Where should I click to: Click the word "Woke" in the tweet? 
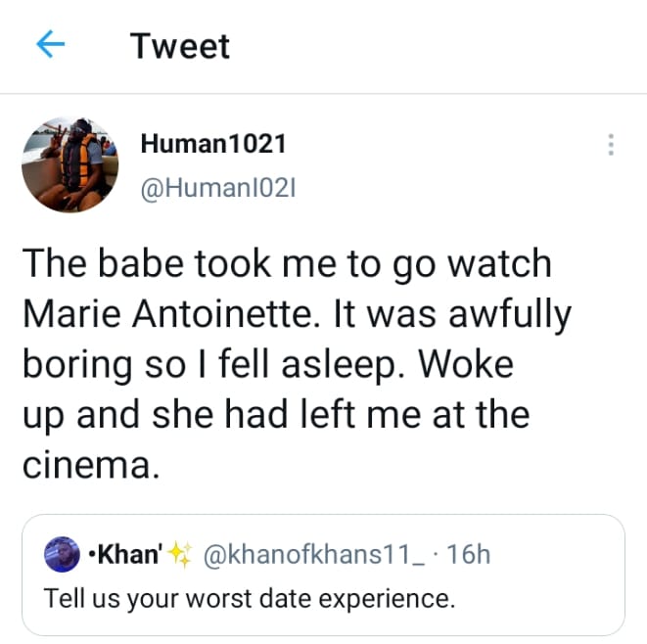coord(472,366)
